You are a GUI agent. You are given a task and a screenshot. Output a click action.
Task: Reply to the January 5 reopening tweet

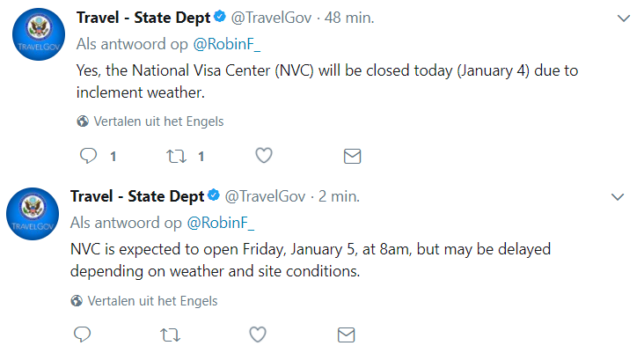click(82, 335)
